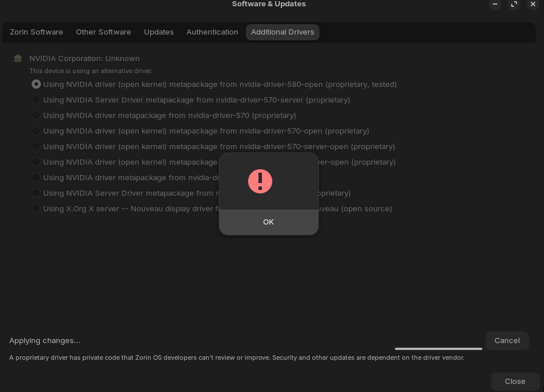Pick the nvidia-driver-570-open radio button
This screenshot has width=544, height=392.
point(36,131)
